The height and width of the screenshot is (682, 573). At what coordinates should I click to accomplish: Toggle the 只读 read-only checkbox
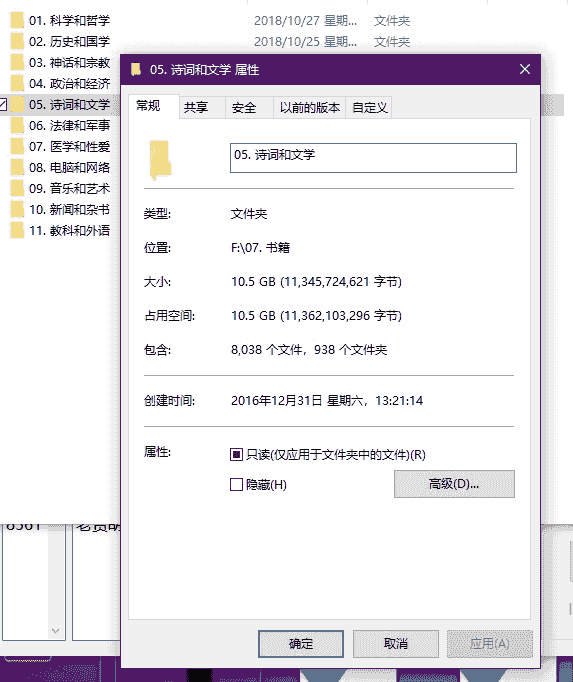236,455
